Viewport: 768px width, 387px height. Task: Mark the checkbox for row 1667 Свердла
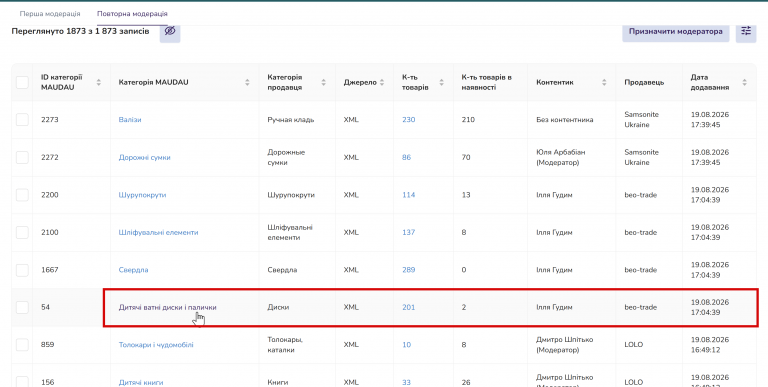pyautogui.click(x=22, y=270)
